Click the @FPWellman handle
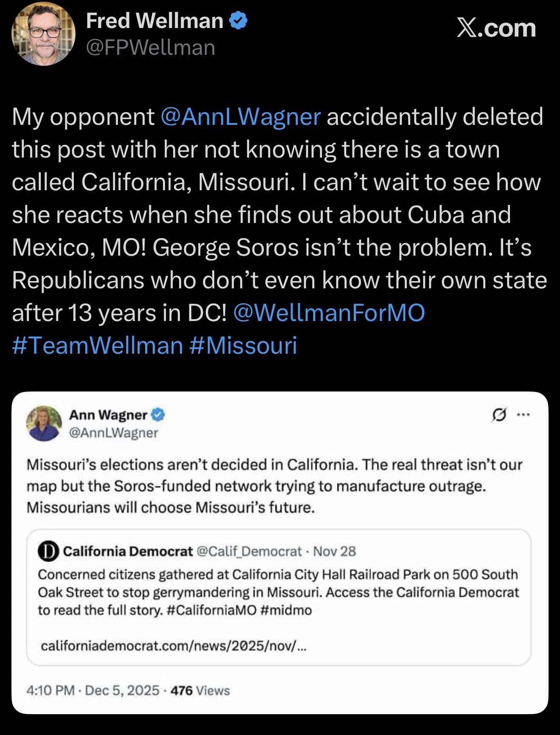560x735 pixels. pyautogui.click(x=151, y=48)
